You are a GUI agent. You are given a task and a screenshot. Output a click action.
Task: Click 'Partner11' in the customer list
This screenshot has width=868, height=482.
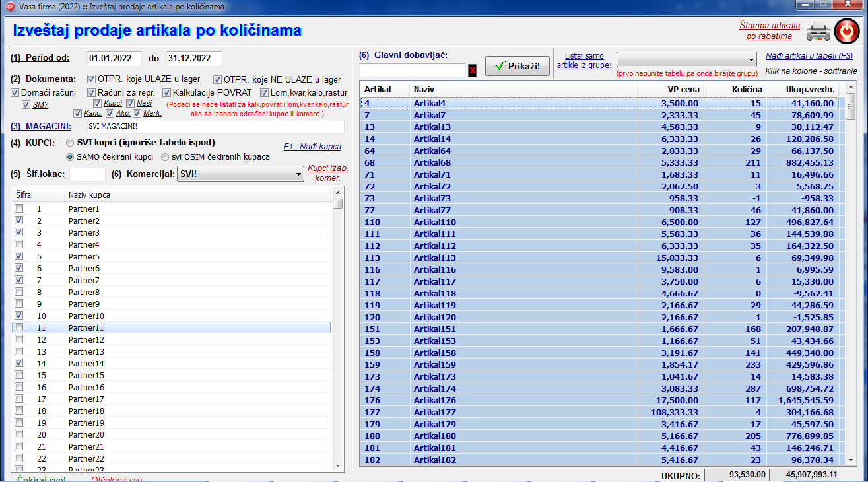(x=86, y=327)
